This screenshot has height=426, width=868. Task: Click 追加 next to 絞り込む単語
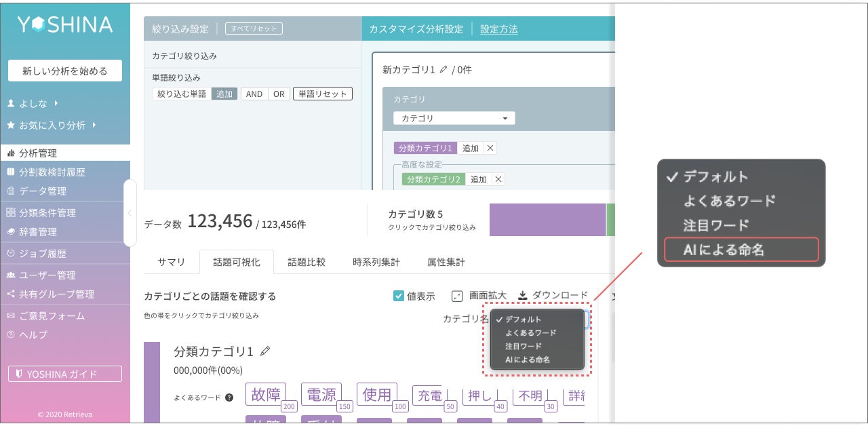pyautogui.click(x=224, y=94)
